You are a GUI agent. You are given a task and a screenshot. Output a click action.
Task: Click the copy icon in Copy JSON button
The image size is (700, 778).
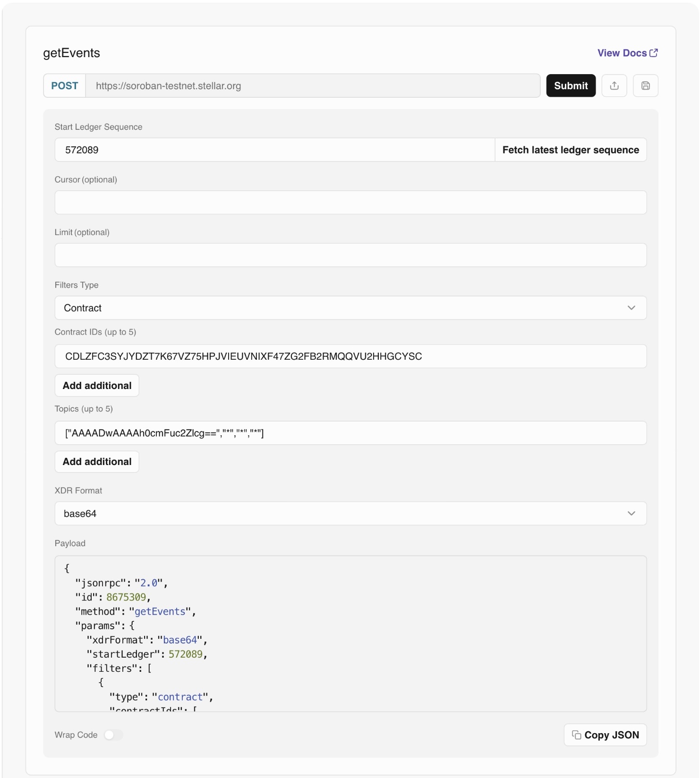click(x=576, y=735)
